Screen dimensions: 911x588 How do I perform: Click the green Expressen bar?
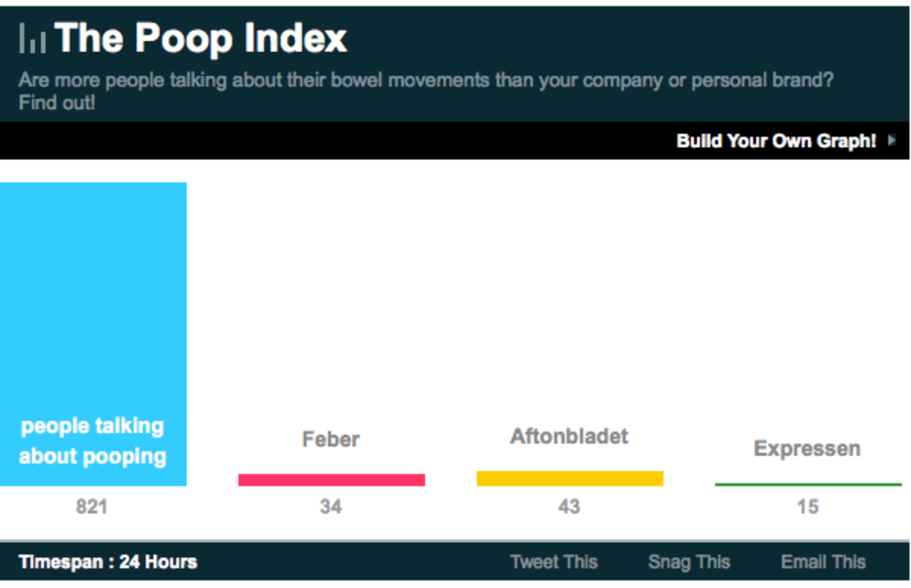809,485
